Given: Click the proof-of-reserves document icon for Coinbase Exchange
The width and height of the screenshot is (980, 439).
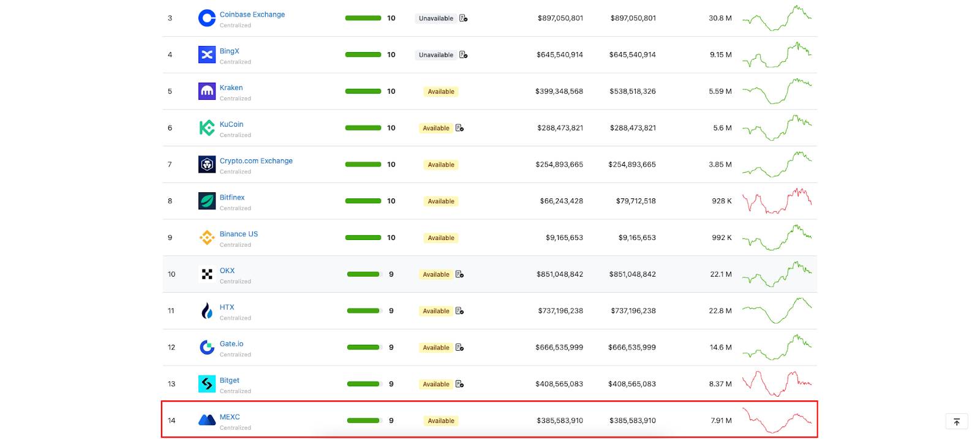Looking at the screenshot, I should (464, 18).
